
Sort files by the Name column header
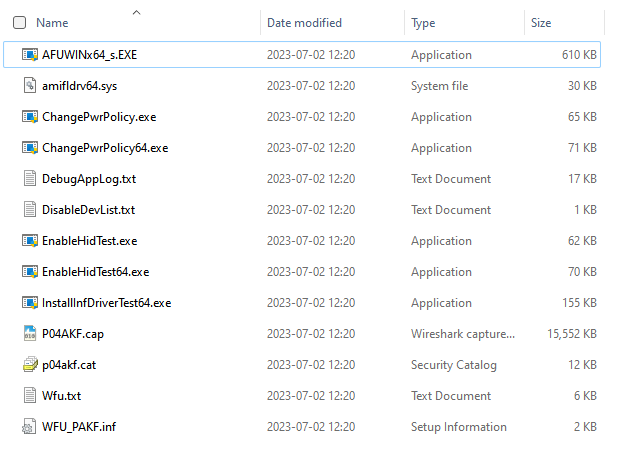52,22
